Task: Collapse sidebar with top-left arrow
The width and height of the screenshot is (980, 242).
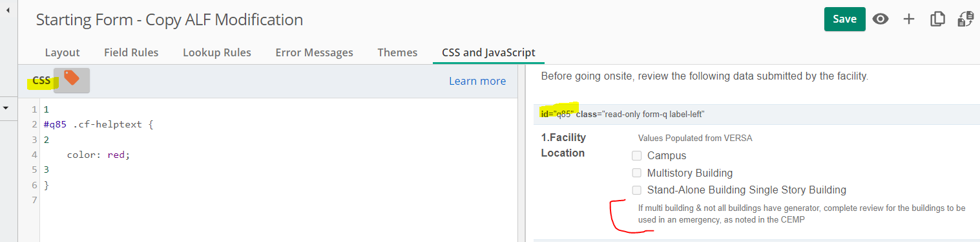Action: [8, 10]
